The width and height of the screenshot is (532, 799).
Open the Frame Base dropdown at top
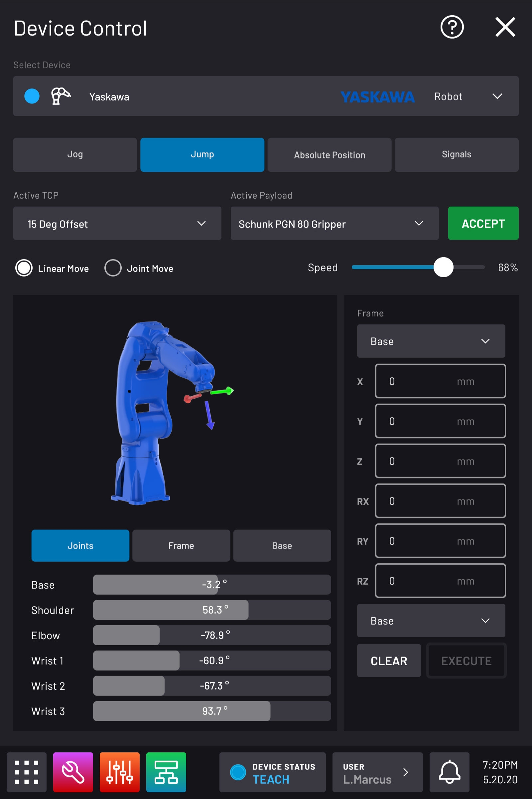click(431, 341)
